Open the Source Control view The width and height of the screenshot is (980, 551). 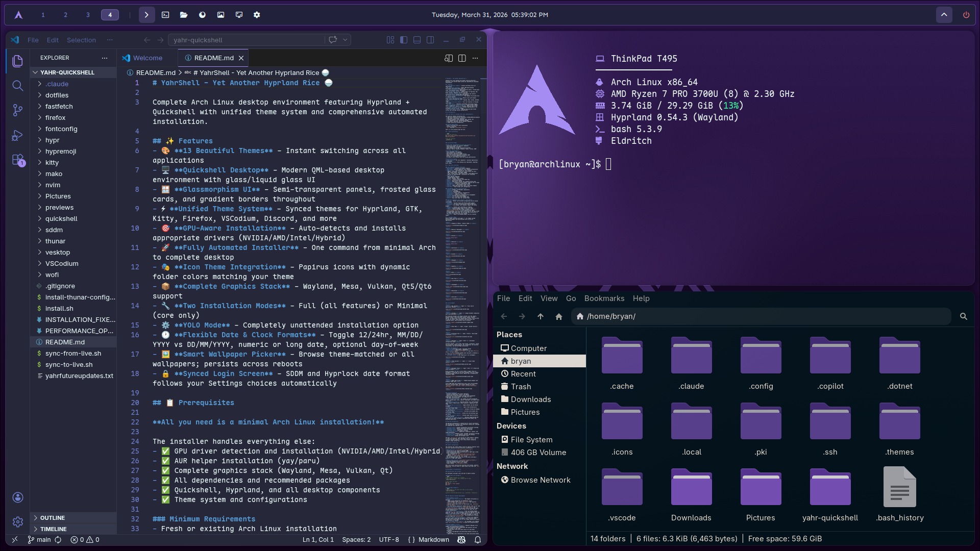click(17, 110)
